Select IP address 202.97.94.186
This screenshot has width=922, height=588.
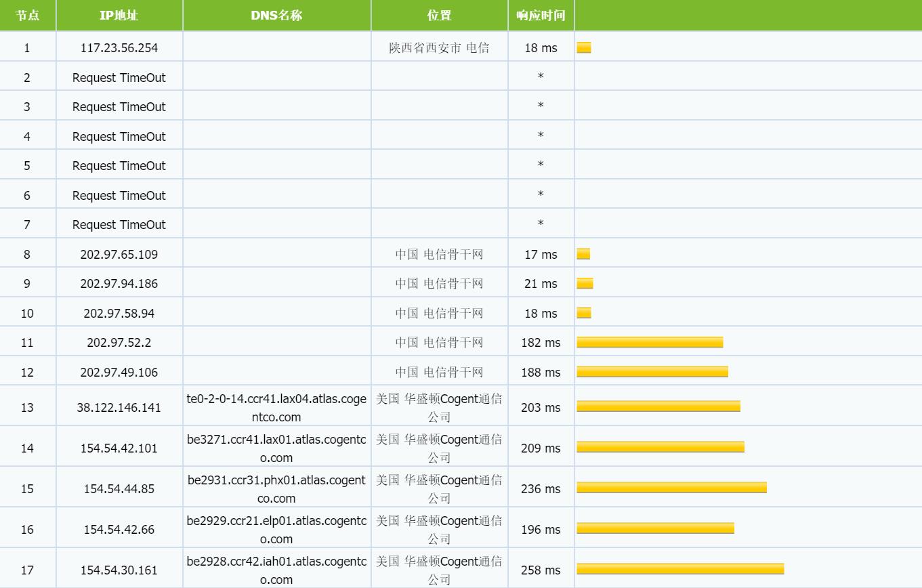pyautogui.click(x=119, y=284)
